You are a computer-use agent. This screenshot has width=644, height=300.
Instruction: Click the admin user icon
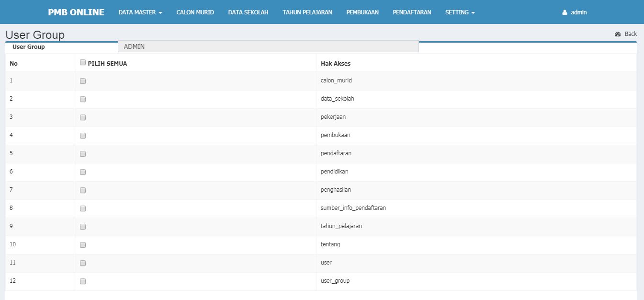565,12
